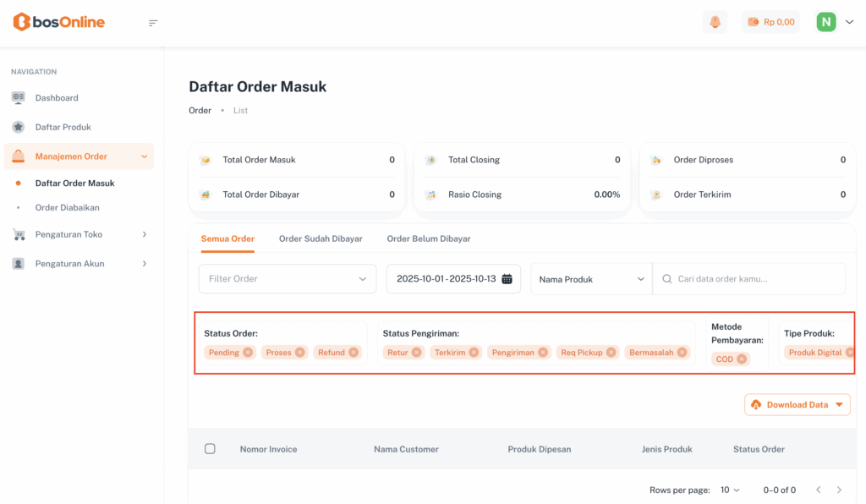
Task: Change rows per page dropdown
Action: (730, 490)
